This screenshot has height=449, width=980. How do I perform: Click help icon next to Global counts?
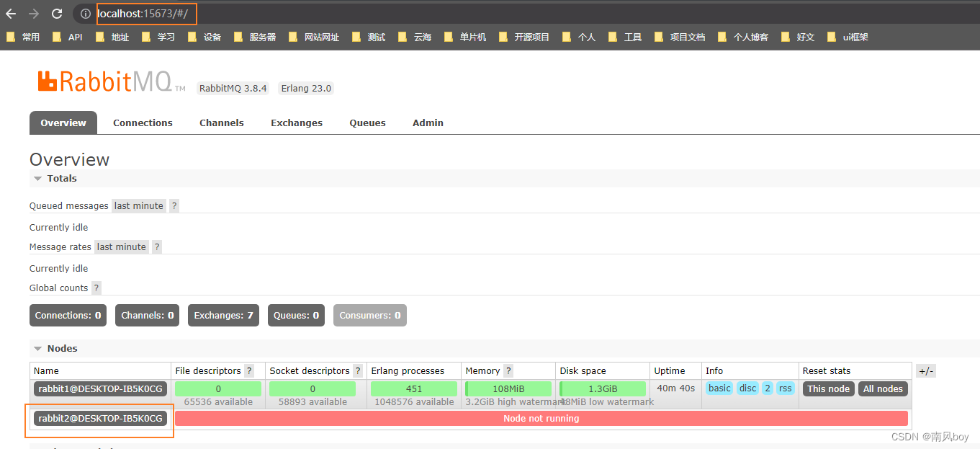coord(96,288)
